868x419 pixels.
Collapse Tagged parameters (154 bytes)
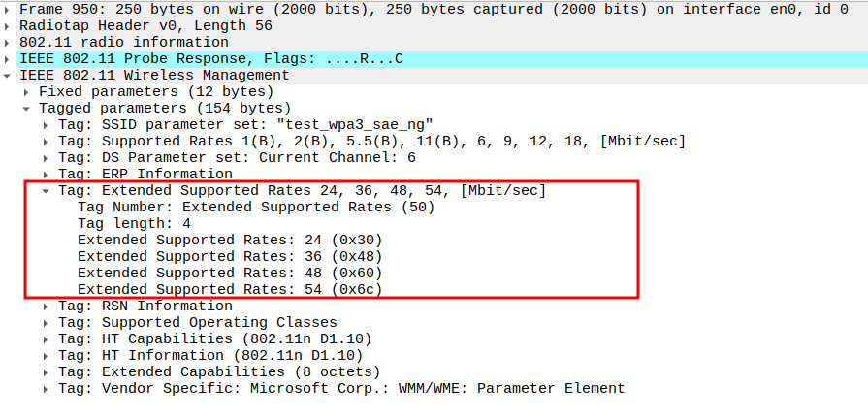point(28,109)
